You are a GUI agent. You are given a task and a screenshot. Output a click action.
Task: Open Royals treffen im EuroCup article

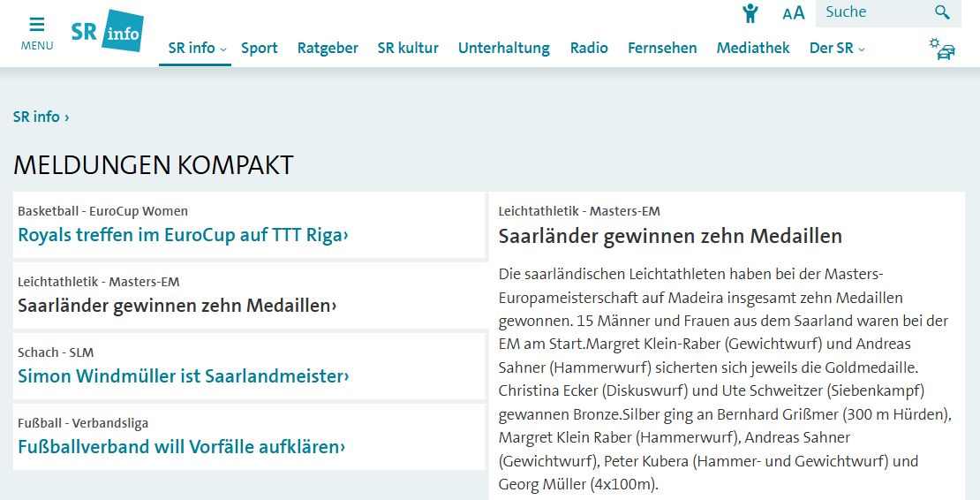183,235
